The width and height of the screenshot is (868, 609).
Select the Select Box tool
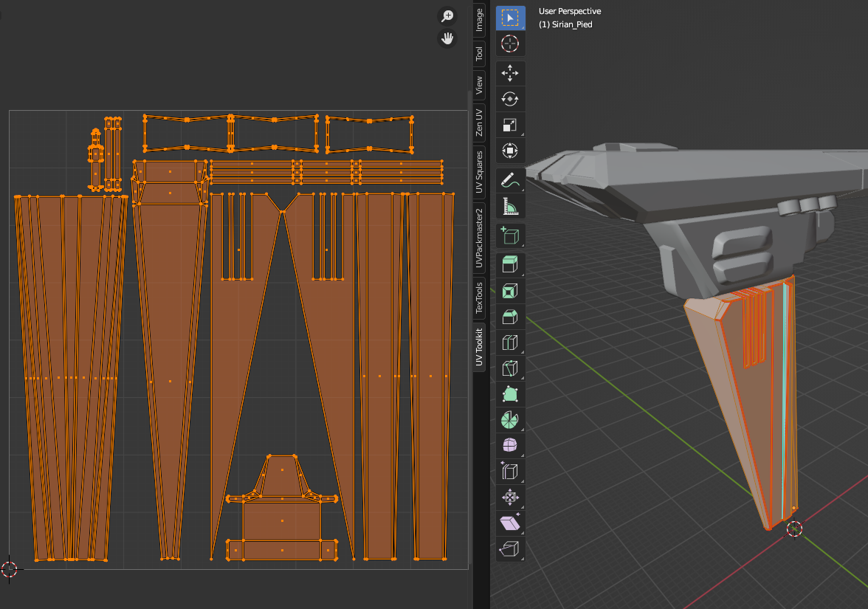pyautogui.click(x=510, y=18)
